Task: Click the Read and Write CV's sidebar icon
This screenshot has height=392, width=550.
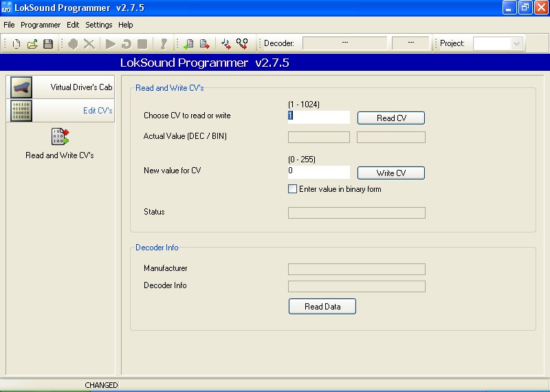Action: tap(60, 137)
